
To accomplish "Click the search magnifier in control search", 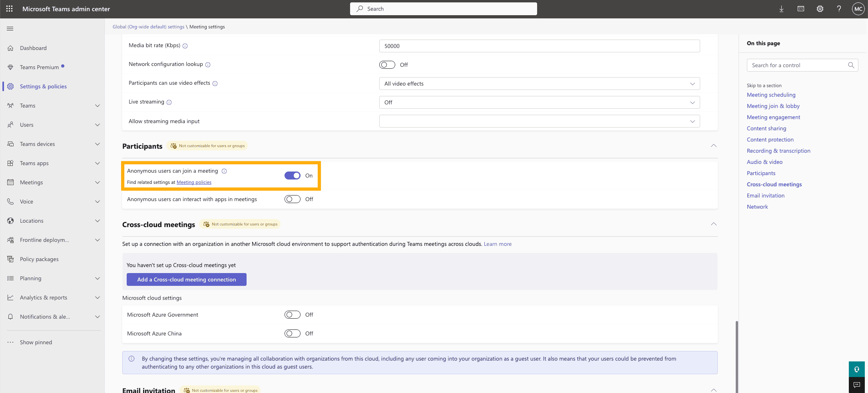I will pyautogui.click(x=851, y=65).
